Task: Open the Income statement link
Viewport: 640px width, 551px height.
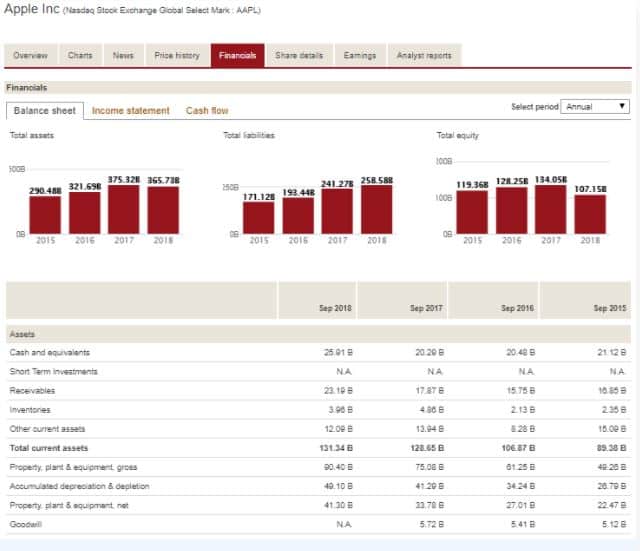Action: point(131,111)
